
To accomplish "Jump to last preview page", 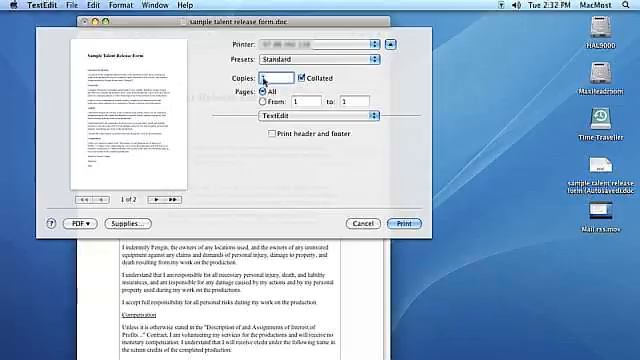I will 173,200.
